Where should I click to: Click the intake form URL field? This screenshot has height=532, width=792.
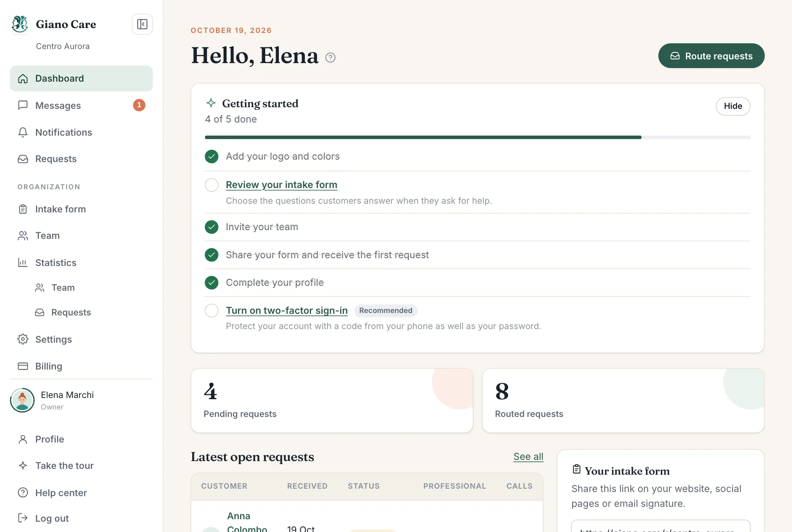click(661, 526)
